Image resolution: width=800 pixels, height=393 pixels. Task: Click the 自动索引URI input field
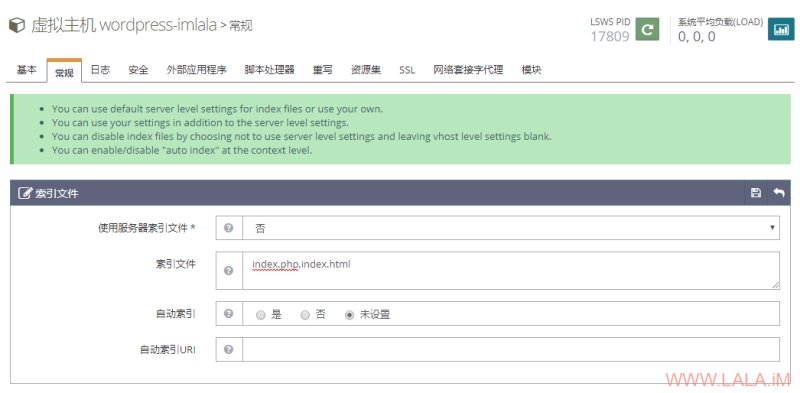(x=511, y=350)
